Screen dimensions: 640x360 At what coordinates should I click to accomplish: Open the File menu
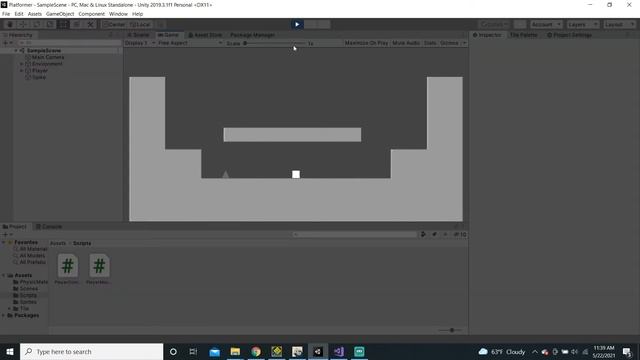click(x=6, y=14)
